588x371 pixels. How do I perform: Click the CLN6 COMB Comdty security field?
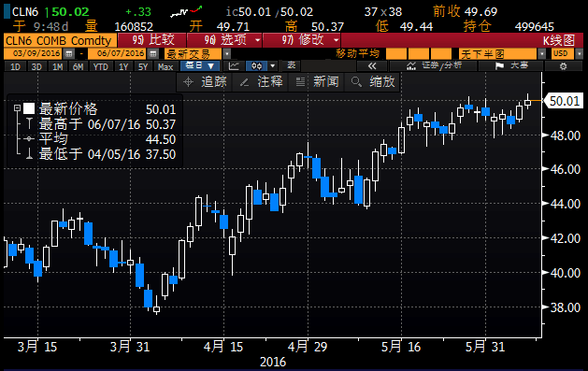[x=60, y=40]
